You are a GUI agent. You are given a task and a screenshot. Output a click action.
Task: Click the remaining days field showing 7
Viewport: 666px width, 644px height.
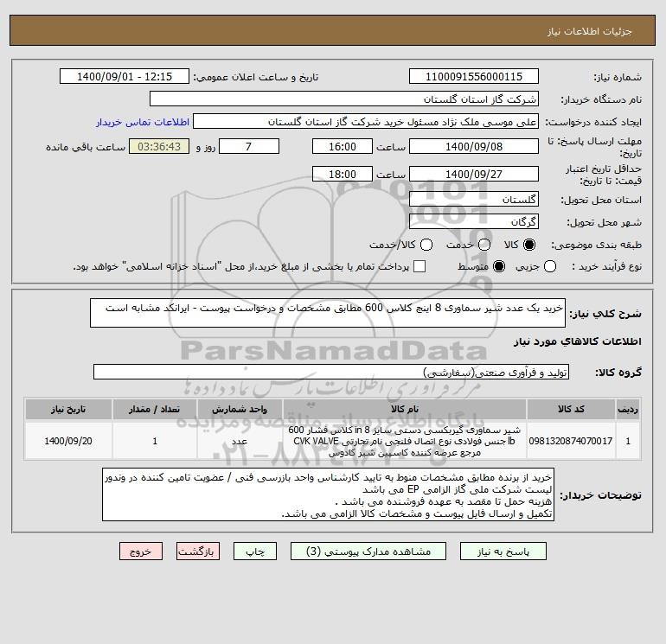point(249,146)
